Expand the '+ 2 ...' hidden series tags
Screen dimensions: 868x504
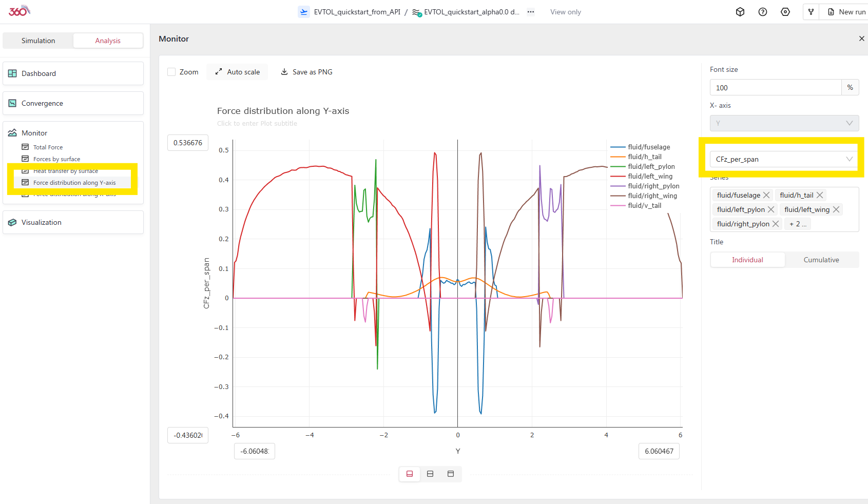coord(798,224)
